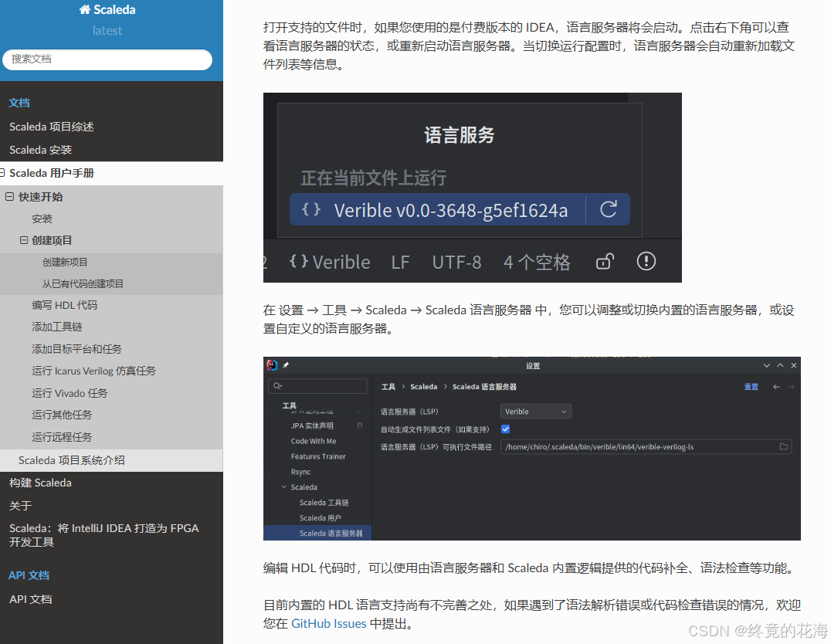Select Scaleda 工具链 in settings tree
Viewport: 831px width, 644px height.
pos(324,503)
